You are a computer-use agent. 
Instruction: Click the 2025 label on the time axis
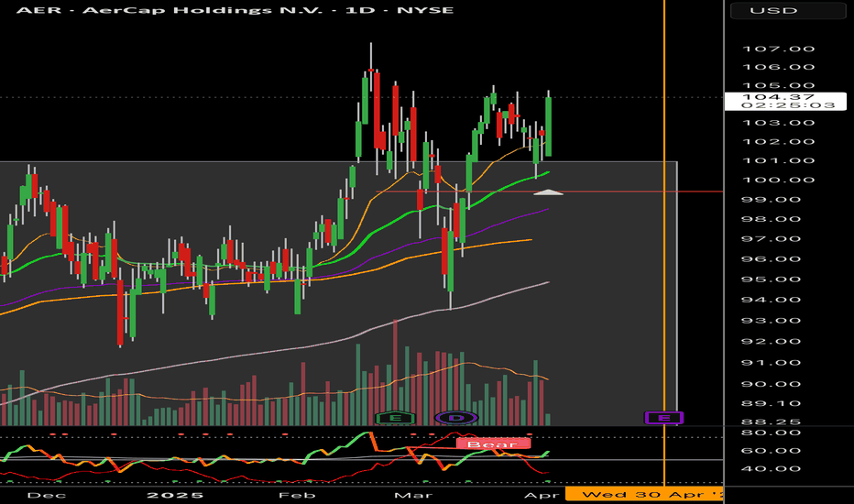(175, 495)
